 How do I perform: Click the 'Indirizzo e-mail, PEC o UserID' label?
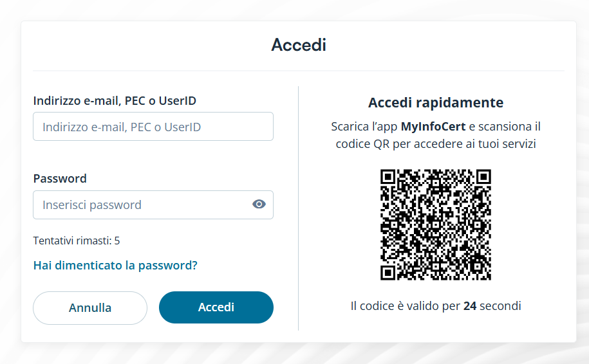[115, 100]
